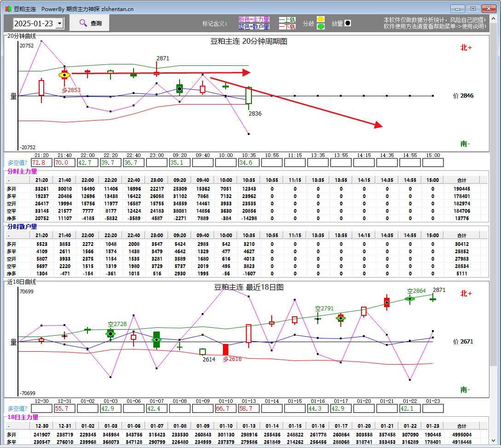501x448 pixels.
Task: Click the 豆粕主连 app icon in title bar
Action: [x=8, y=9]
